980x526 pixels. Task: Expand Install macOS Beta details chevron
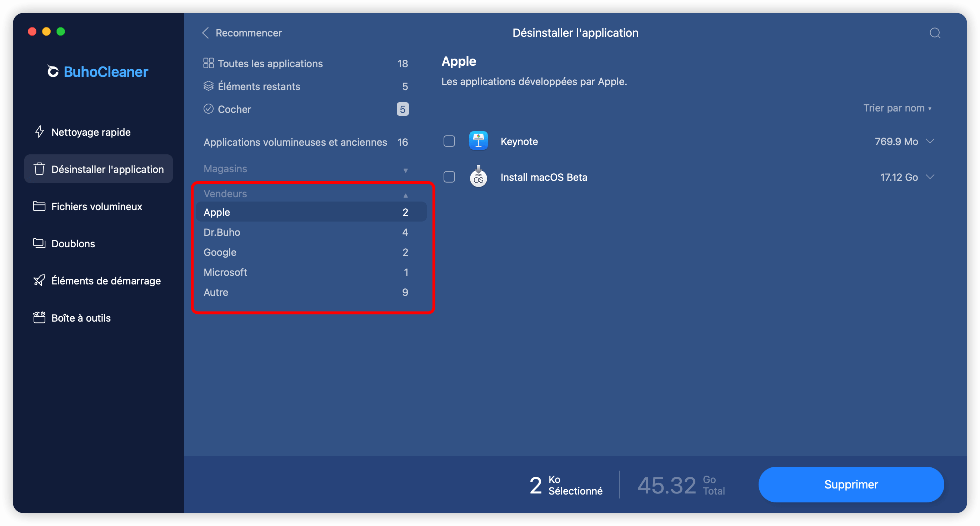coord(930,177)
